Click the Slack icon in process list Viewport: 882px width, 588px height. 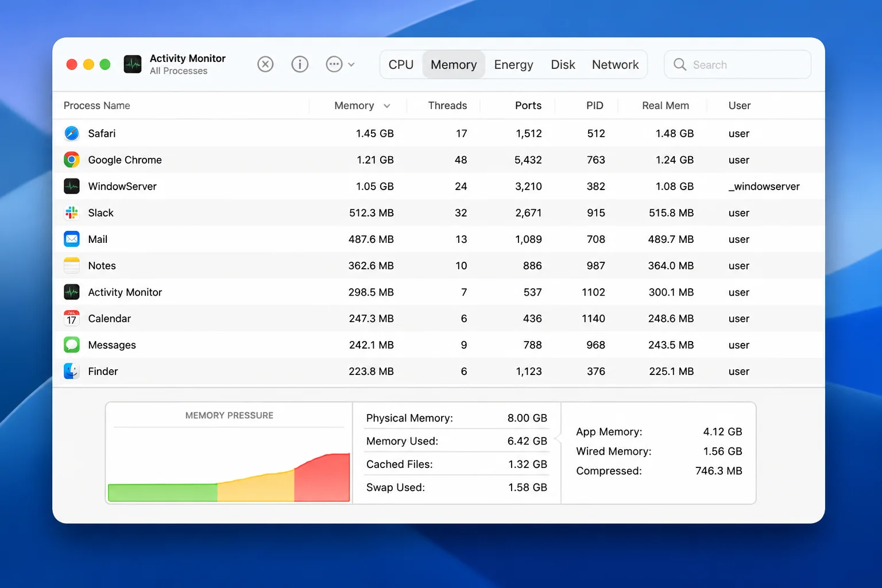pyautogui.click(x=72, y=212)
